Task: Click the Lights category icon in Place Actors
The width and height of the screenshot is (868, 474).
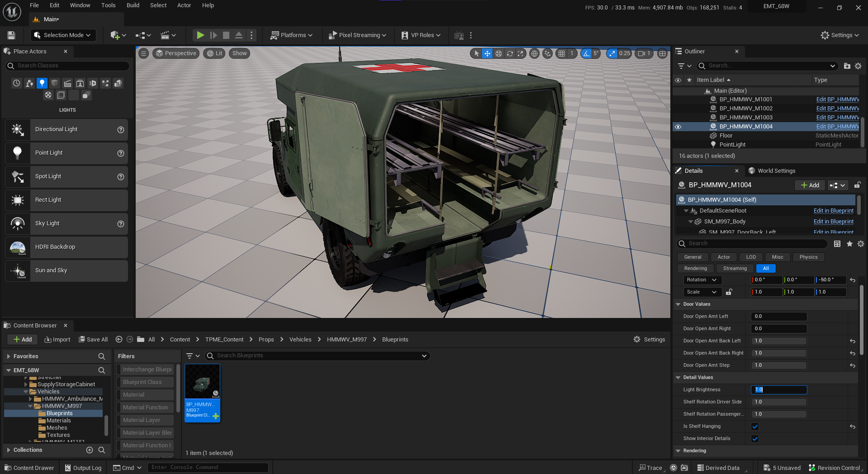Action: point(42,83)
